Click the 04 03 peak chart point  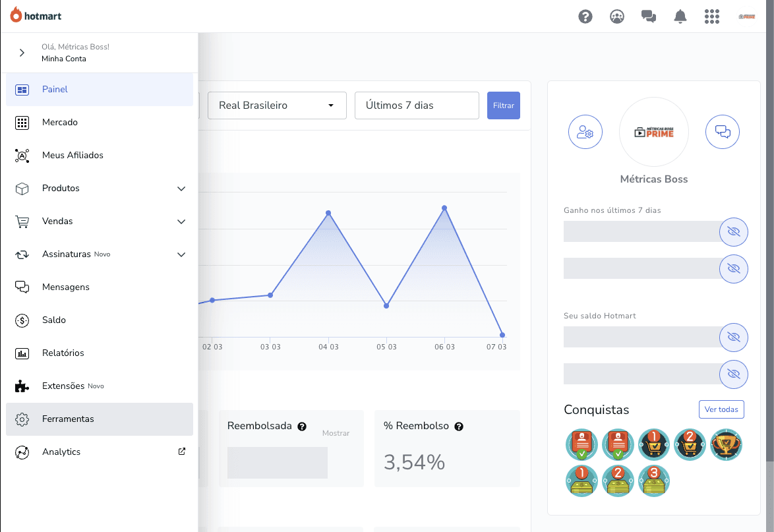(x=328, y=213)
